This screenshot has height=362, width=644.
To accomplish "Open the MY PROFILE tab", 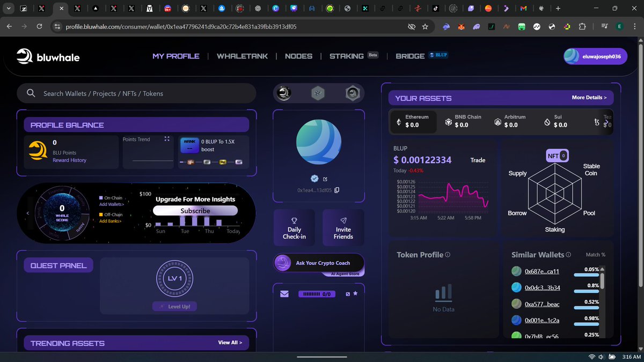I will pos(175,56).
